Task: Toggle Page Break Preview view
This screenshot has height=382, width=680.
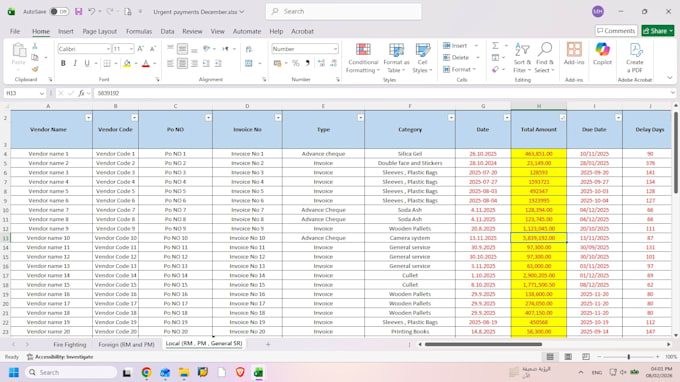Action: click(x=586, y=357)
